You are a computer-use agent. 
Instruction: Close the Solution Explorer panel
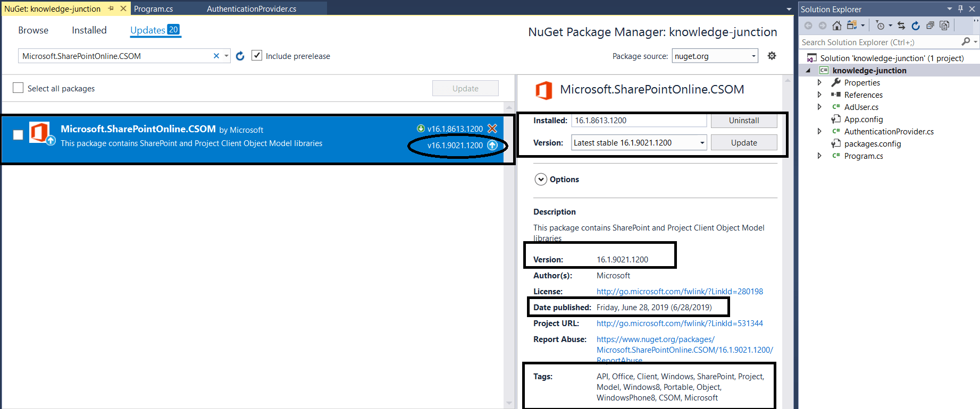(972, 8)
